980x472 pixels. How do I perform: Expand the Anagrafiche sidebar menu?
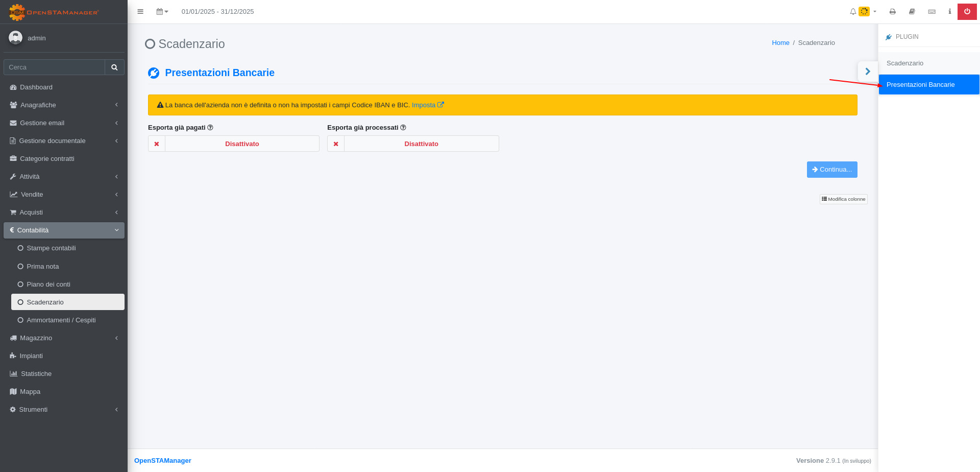(x=64, y=105)
